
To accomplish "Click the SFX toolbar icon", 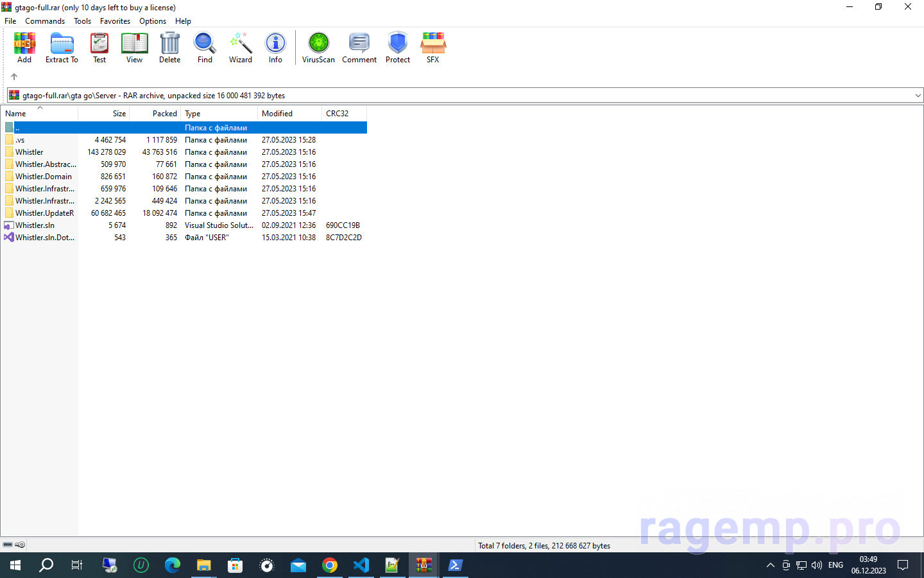I will [x=433, y=48].
